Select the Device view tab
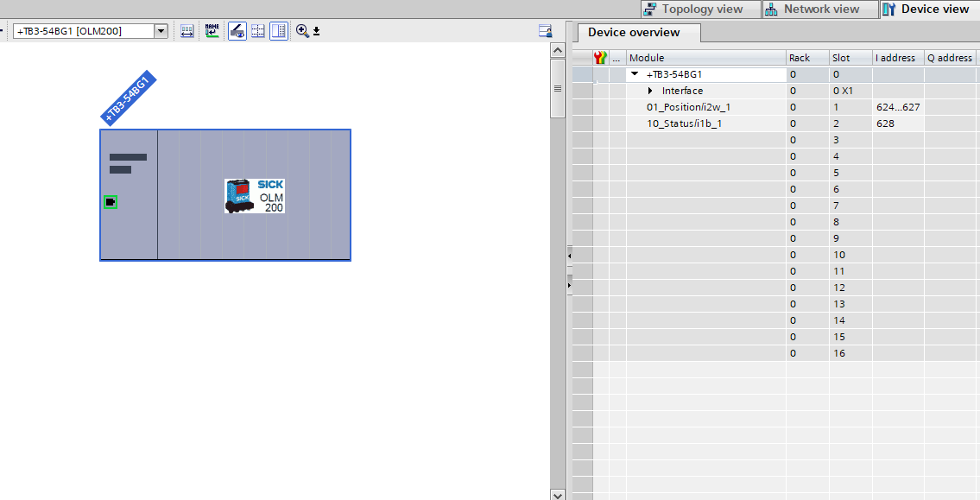The width and height of the screenshot is (980, 500). tap(929, 9)
